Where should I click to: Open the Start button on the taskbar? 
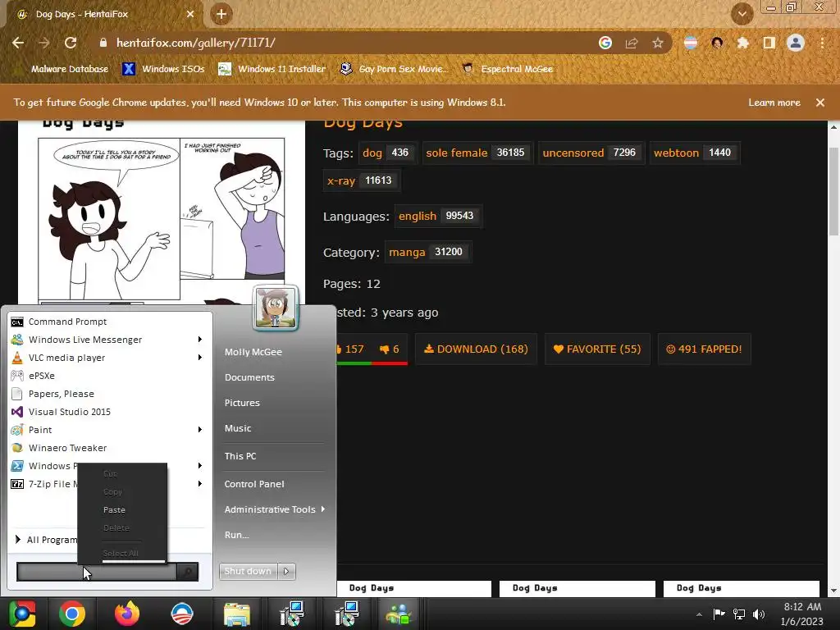pos(22,614)
